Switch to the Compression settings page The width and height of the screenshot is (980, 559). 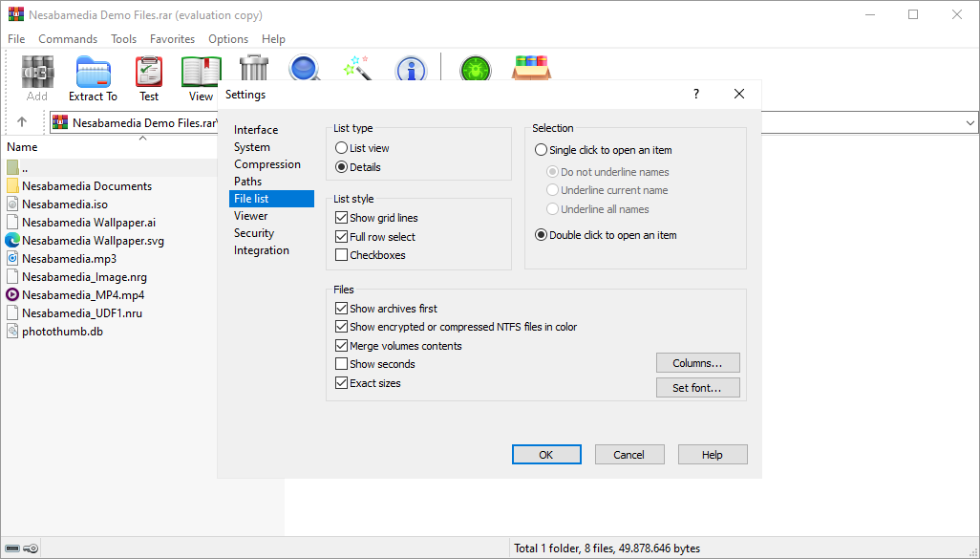[x=267, y=164]
